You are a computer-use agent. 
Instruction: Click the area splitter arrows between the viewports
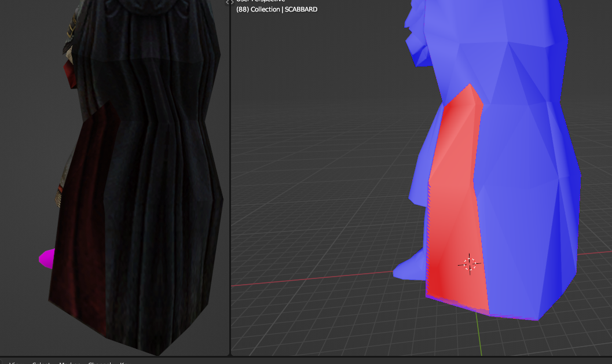click(x=229, y=2)
